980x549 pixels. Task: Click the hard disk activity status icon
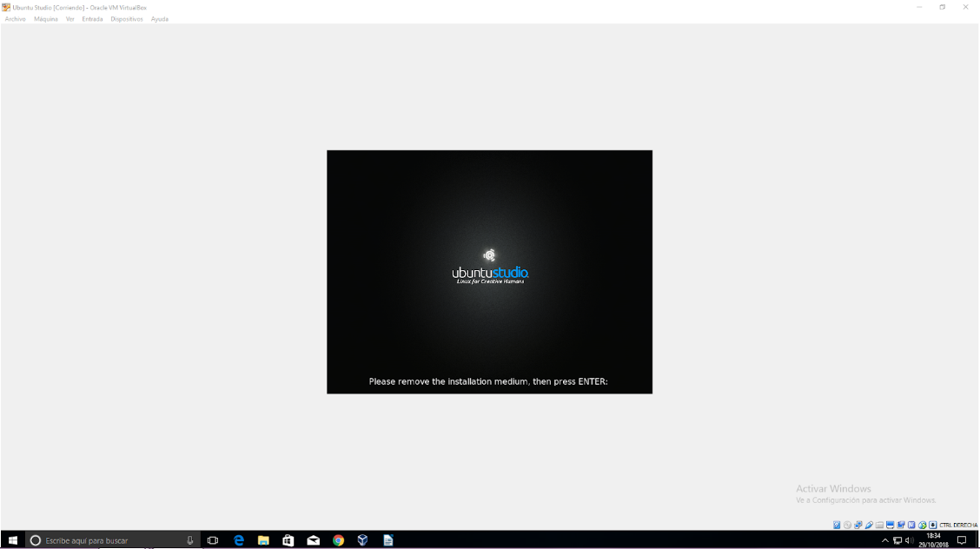tap(837, 525)
